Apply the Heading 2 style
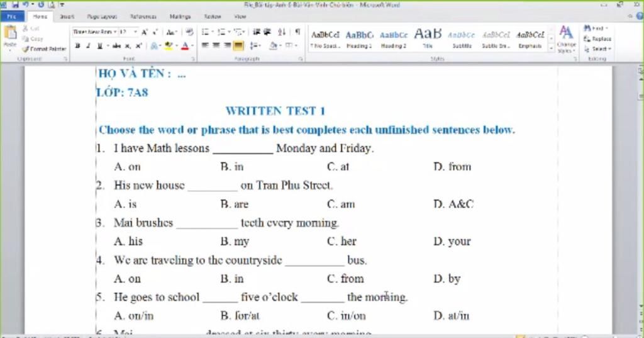Screen dimensions: 644x338 [x=394, y=39]
